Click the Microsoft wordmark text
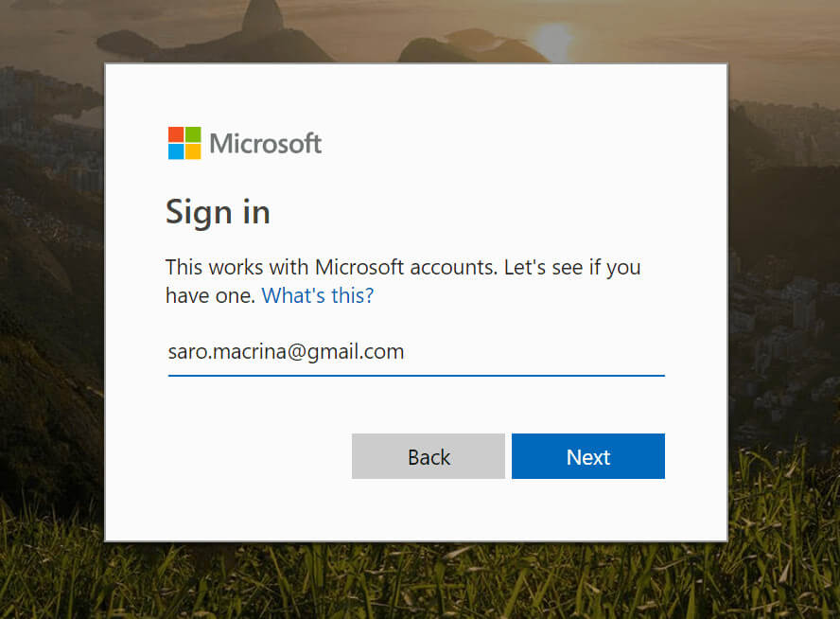The width and height of the screenshot is (840, 619). pos(265,144)
